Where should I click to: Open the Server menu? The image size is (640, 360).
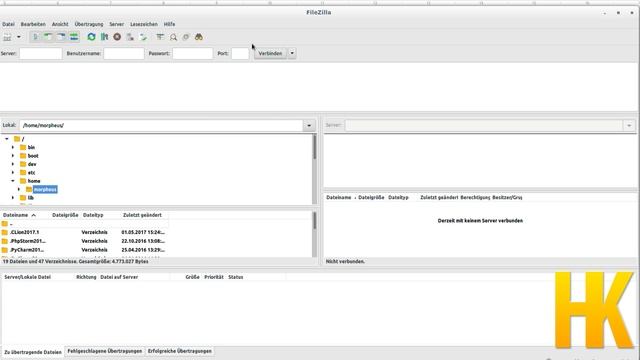pos(116,24)
